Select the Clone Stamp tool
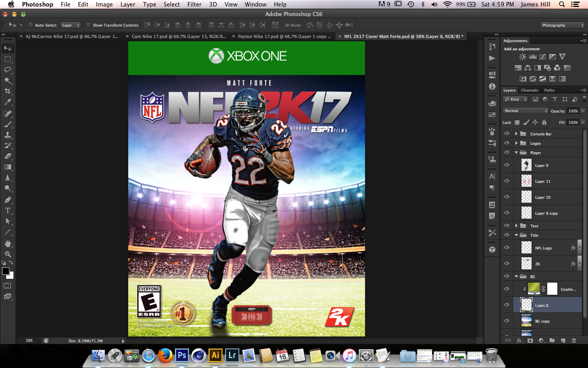Image resolution: width=588 pixels, height=368 pixels. [8, 135]
